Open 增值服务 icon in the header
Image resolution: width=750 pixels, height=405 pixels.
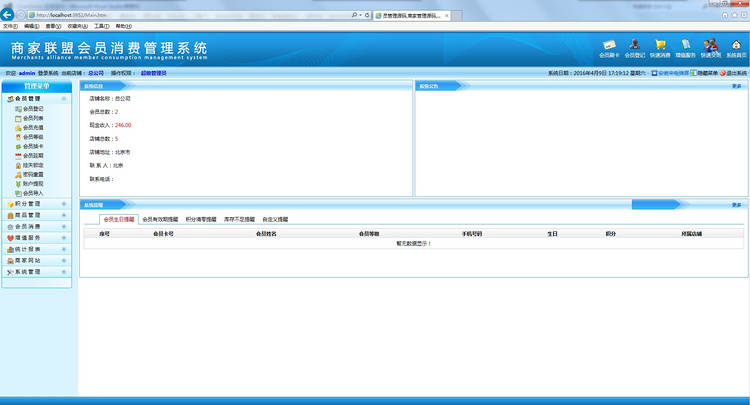(685, 45)
